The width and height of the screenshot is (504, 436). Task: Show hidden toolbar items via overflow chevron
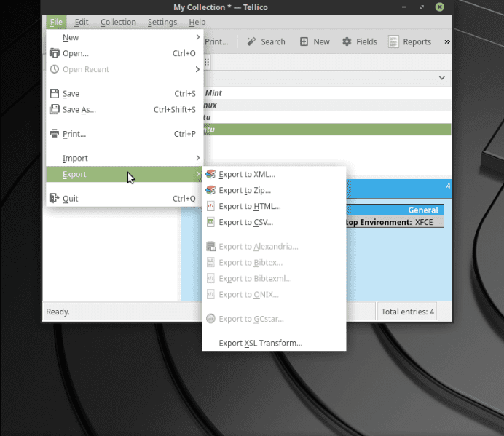446,41
